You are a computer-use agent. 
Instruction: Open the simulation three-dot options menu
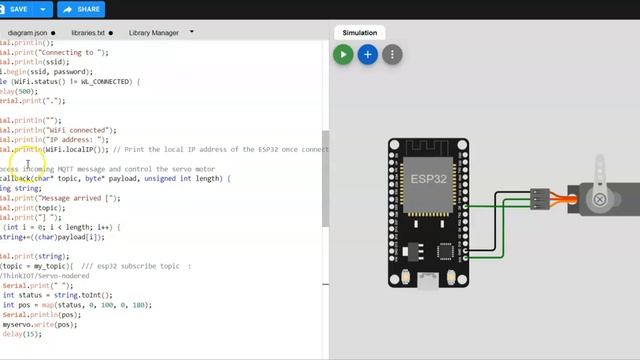392,54
